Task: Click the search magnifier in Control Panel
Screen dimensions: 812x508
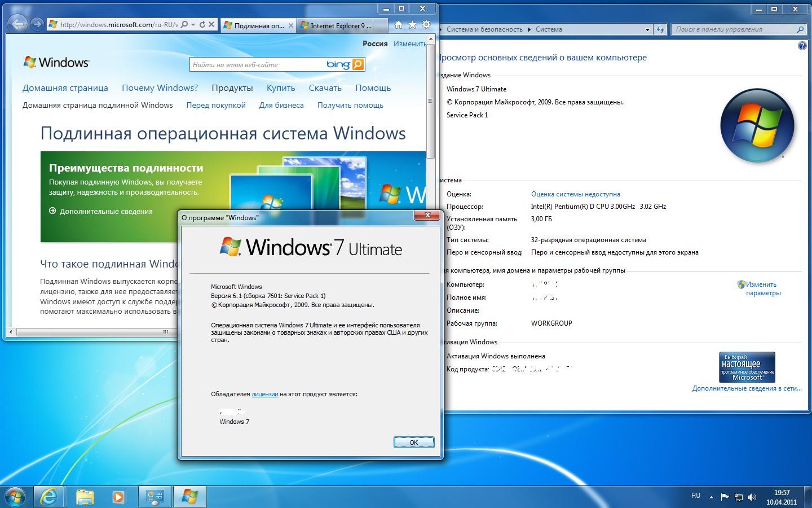Action: pos(800,29)
